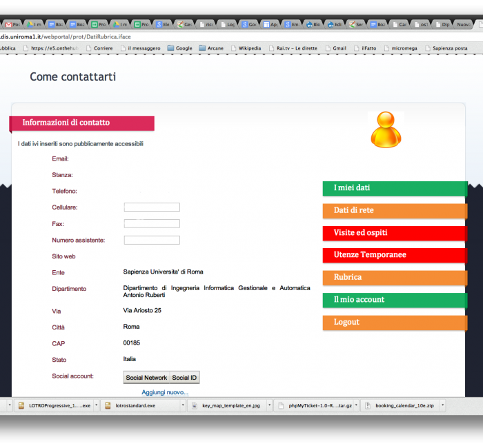Expand options arrow for key_map_template_en.jpg download

tap(269, 406)
